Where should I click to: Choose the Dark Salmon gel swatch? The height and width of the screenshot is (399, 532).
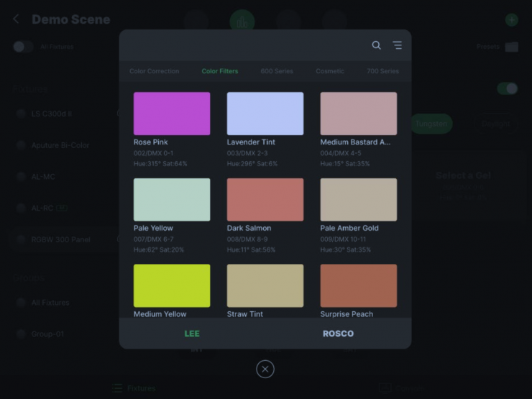[x=265, y=200]
